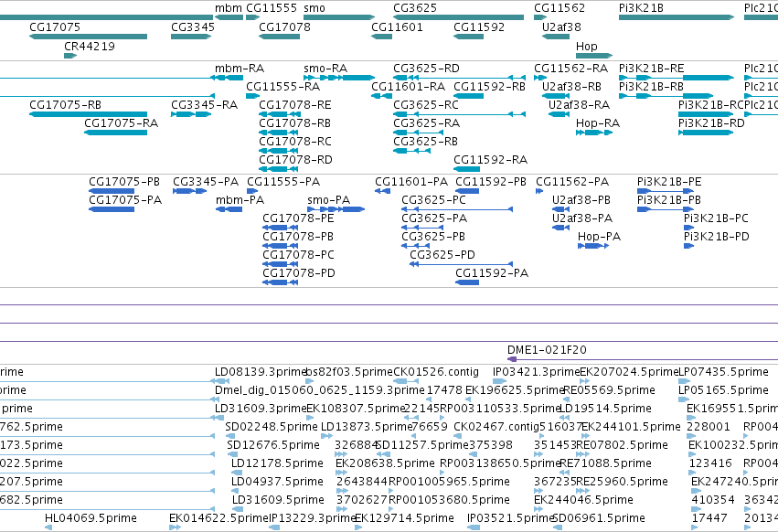Viewport: 778px width, 532px height.
Task: Click protein CG11562-PA
Action: 539,191
